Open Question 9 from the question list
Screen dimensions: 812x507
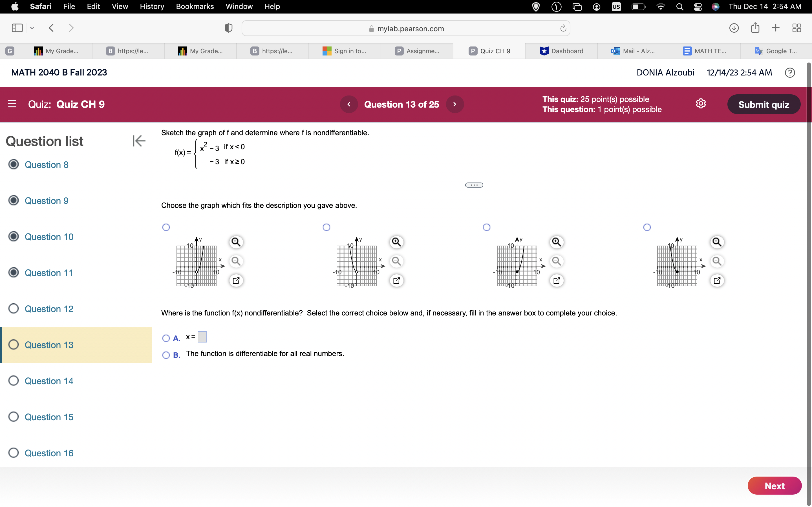(47, 201)
